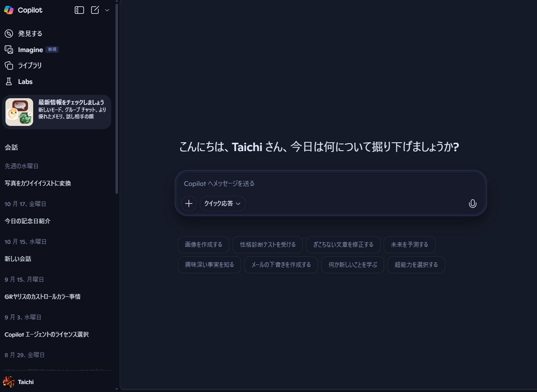Select the 画像を作成する suggestion
The width and height of the screenshot is (537, 392).
(204, 245)
